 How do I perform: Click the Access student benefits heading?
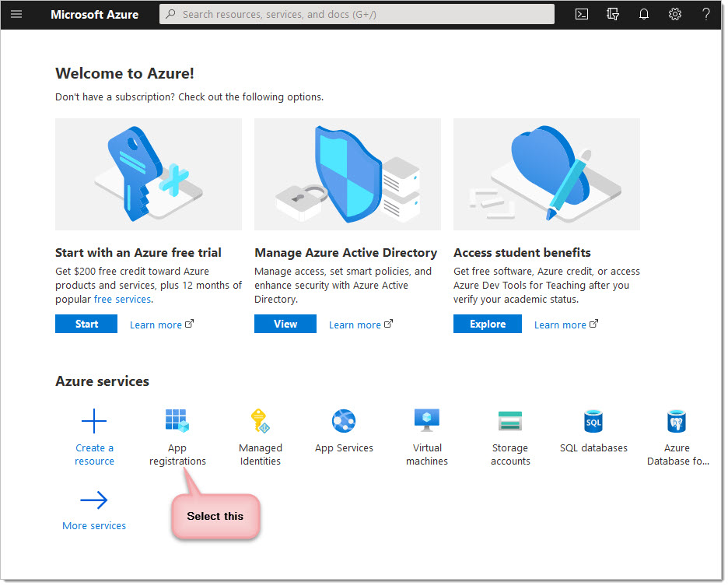coord(522,253)
